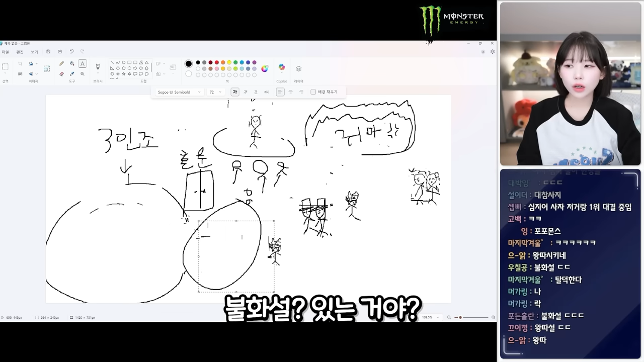Pick the green color in palette

click(x=235, y=62)
